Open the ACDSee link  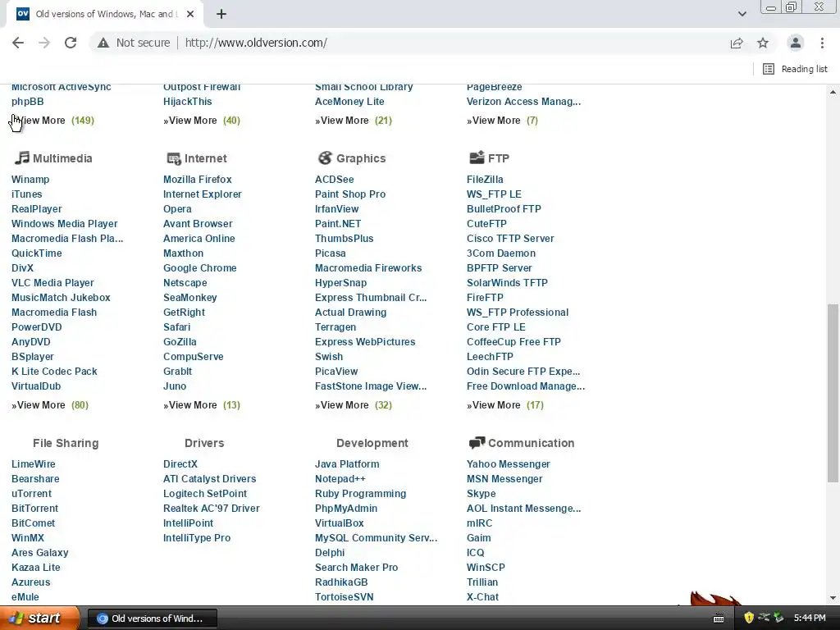pyautogui.click(x=335, y=180)
